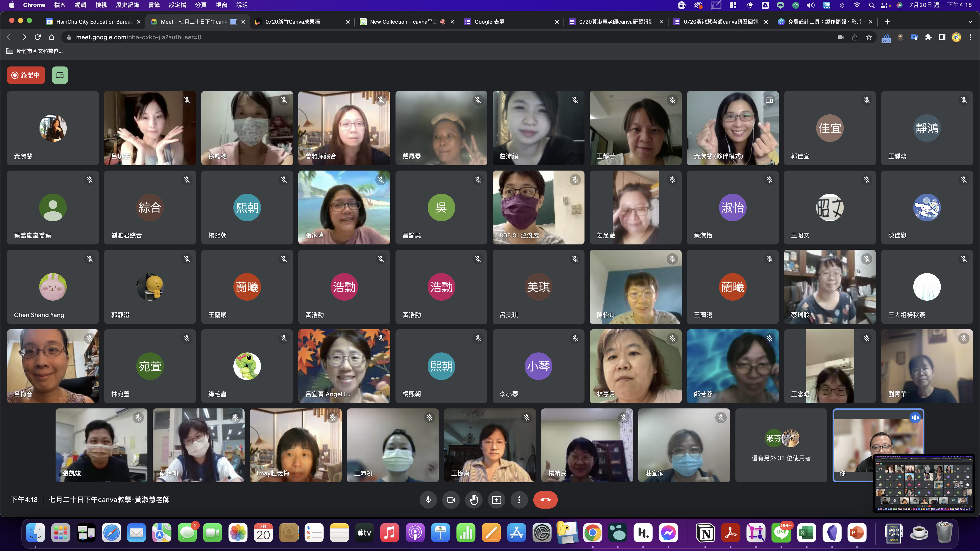Click the 還有另外 33 位使用者 tile
Screen dimensions: 980x551
[x=781, y=445]
